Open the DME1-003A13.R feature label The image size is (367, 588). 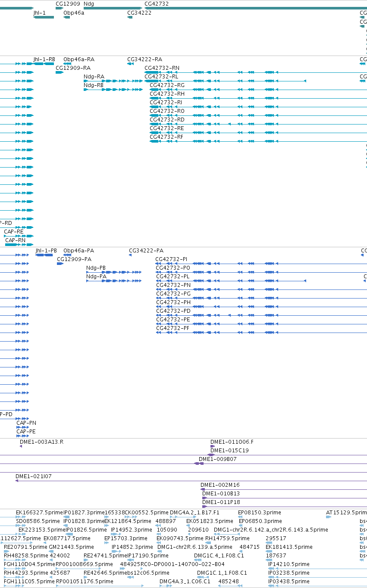tap(42, 442)
